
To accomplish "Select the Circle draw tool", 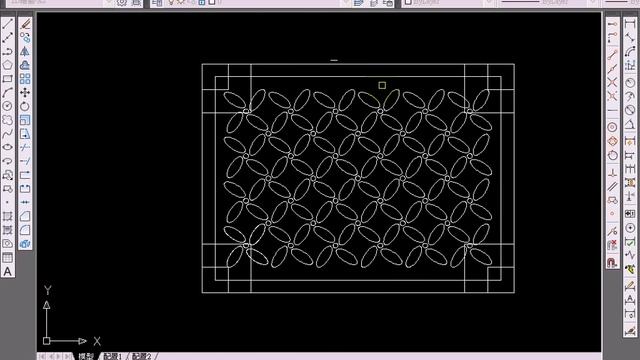I will click(x=7, y=106).
